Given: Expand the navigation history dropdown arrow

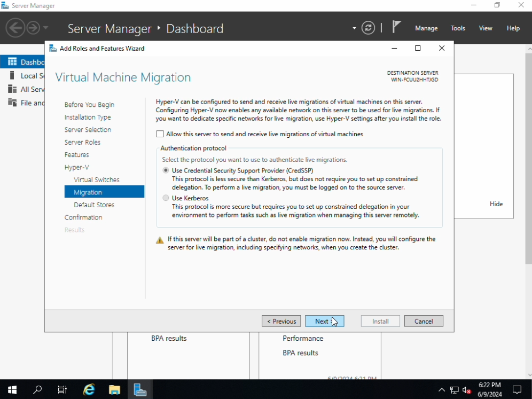Looking at the screenshot, I should click(46, 28).
